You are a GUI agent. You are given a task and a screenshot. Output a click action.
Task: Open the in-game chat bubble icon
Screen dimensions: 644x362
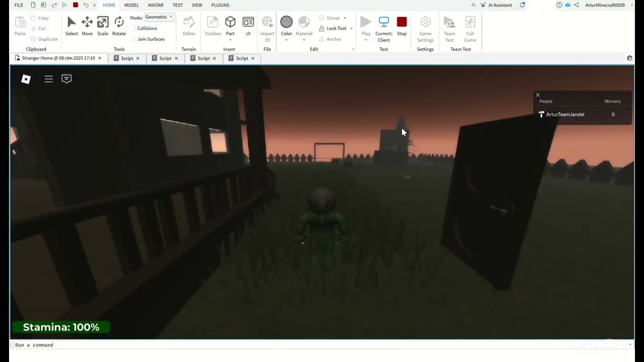[66, 79]
